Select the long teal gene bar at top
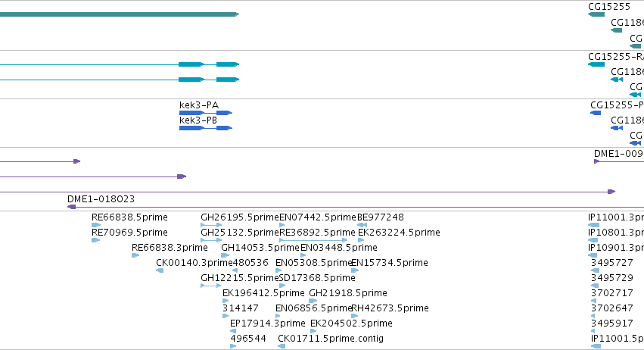Viewport: 644px width, 350px height. (120, 14)
